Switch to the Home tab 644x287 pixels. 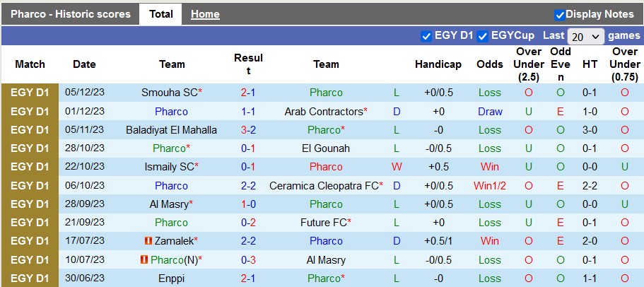point(205,14)
